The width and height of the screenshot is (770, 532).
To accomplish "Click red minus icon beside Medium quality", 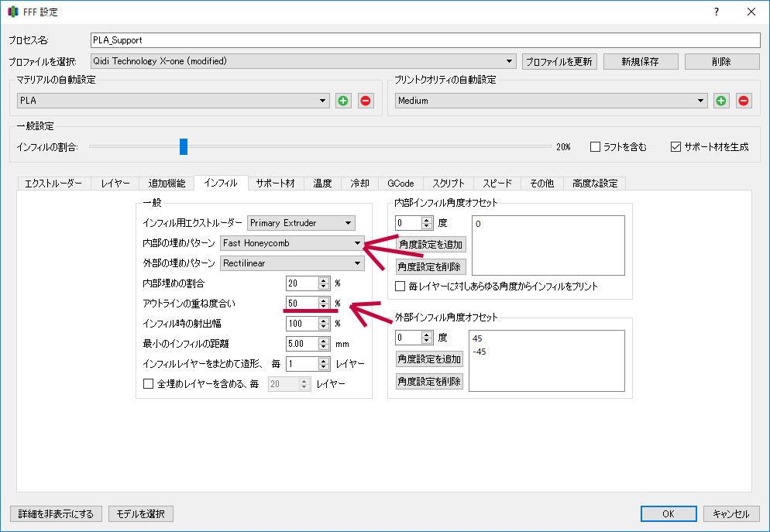I will click(x=744, y=101).
